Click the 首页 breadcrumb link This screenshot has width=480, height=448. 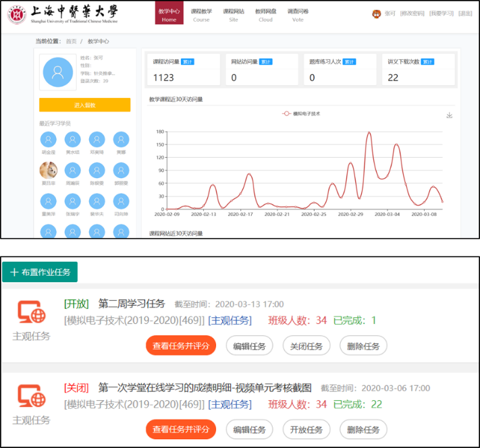click(71, 41)
